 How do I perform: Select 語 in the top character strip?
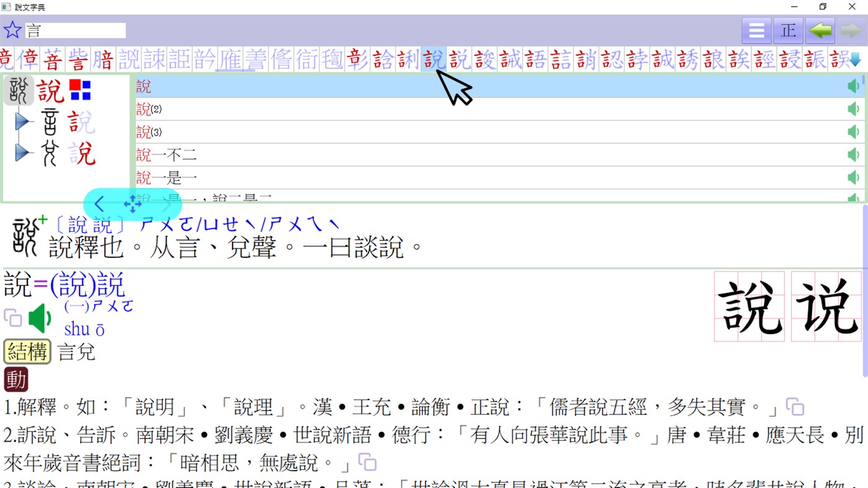pos(534,60)
